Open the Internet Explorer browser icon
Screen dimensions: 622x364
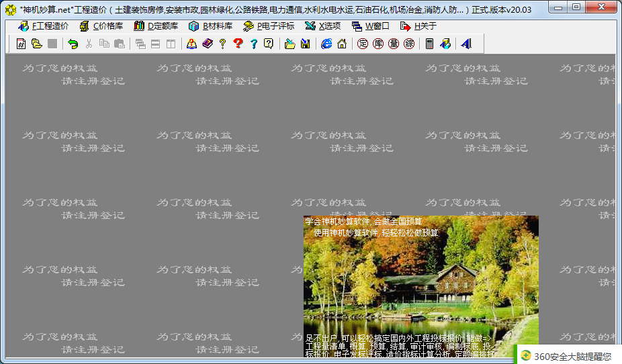(326, 44)
